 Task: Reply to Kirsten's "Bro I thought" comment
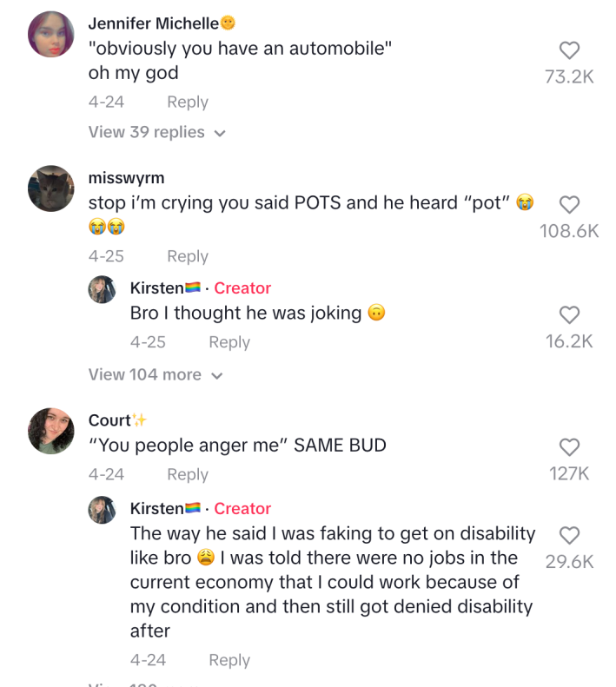(229, 342)
